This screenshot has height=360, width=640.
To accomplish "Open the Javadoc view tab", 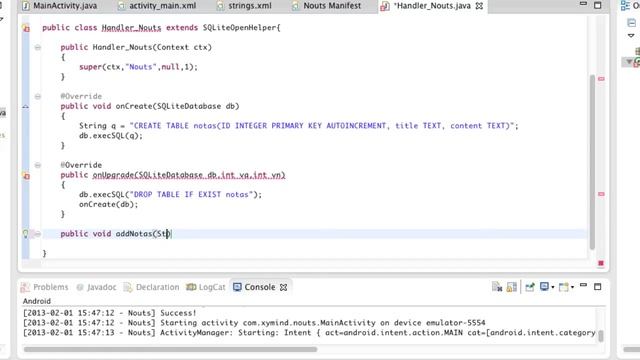I will coord(96,287).
